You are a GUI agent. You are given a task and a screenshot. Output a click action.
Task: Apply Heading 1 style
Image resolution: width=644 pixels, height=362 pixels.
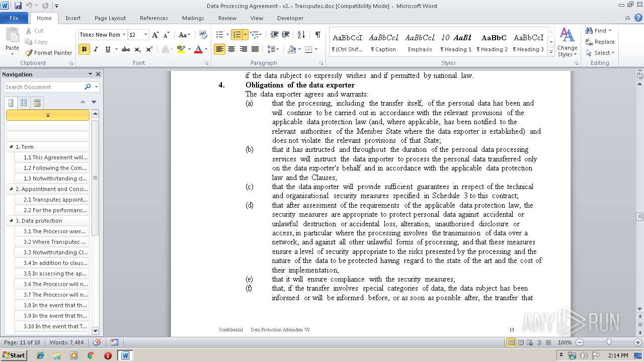[x=456, y=43]
